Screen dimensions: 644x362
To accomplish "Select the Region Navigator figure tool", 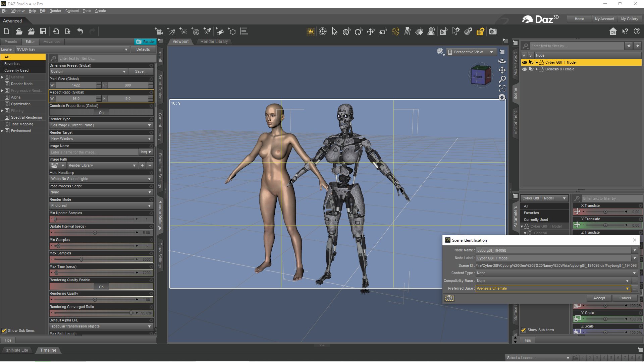I will (431, 32).
